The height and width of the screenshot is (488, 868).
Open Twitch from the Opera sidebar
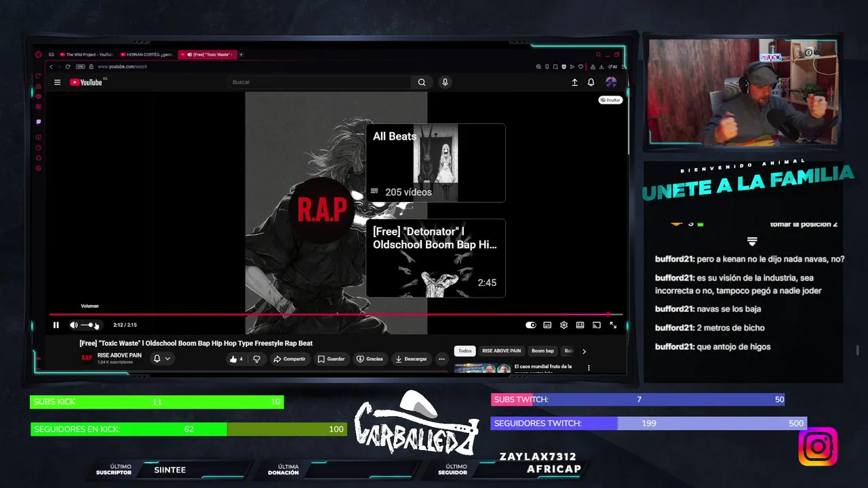pos(39,122)
